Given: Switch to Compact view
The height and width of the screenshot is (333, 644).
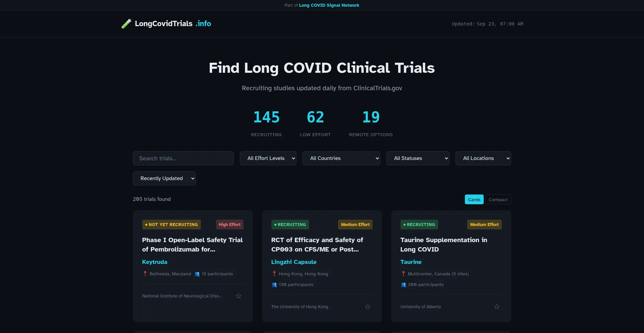Looking at the screenshot, I should pos(498,200).
